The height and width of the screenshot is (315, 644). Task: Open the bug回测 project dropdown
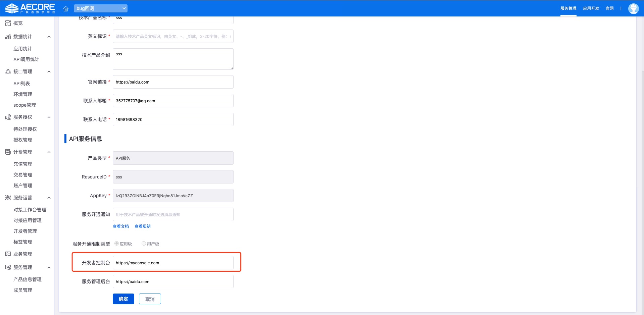(x=101, y=8)
